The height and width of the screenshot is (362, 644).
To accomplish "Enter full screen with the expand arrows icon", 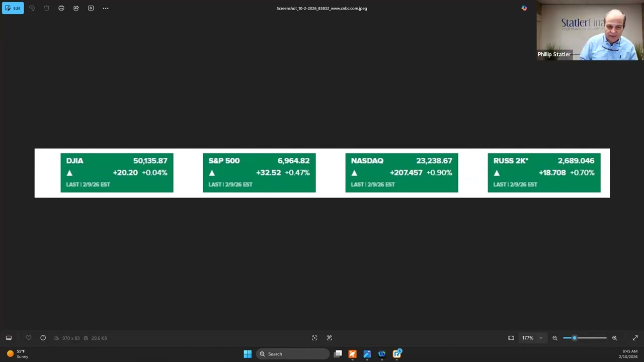I will coord(635,338).
